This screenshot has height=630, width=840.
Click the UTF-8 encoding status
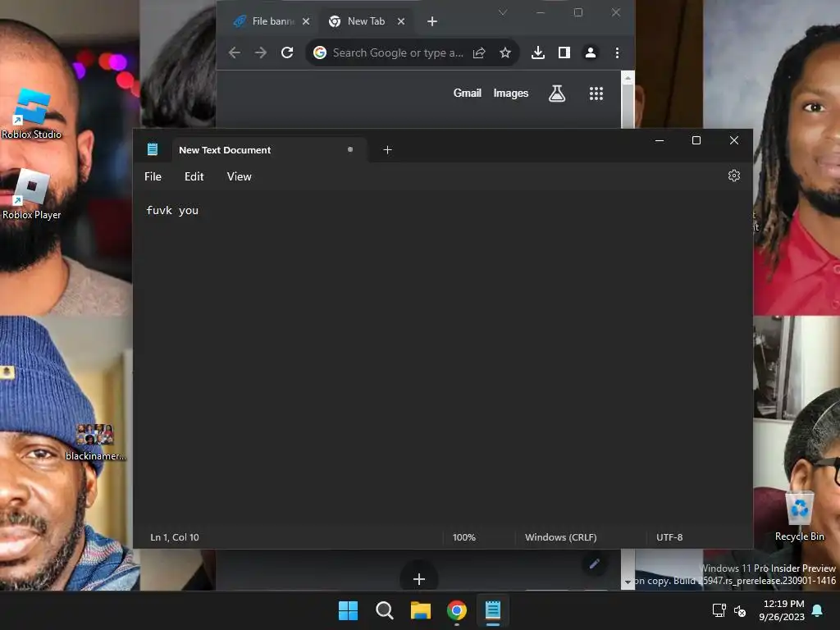pyautogui.click(x=669, y=536)
